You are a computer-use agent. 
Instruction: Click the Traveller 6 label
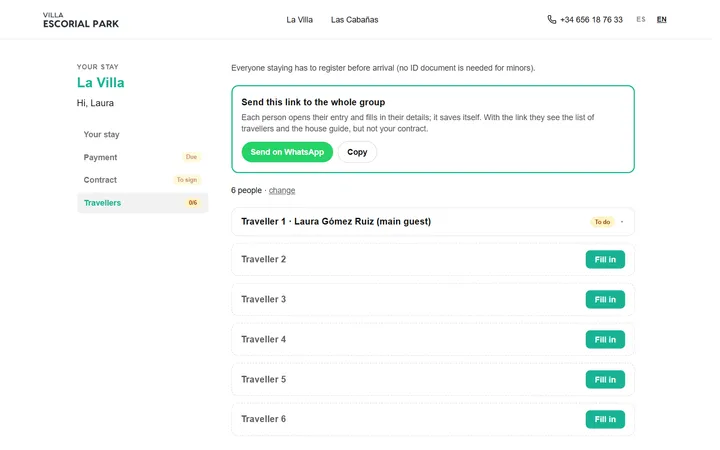click(x=264, y=419)
